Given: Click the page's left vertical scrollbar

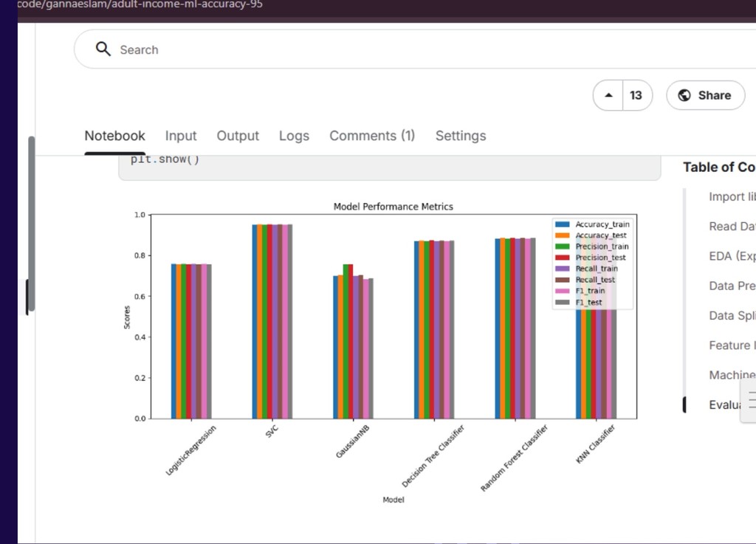Looking at the screenshot, I should pyautogui.click(x=31, y=214).
